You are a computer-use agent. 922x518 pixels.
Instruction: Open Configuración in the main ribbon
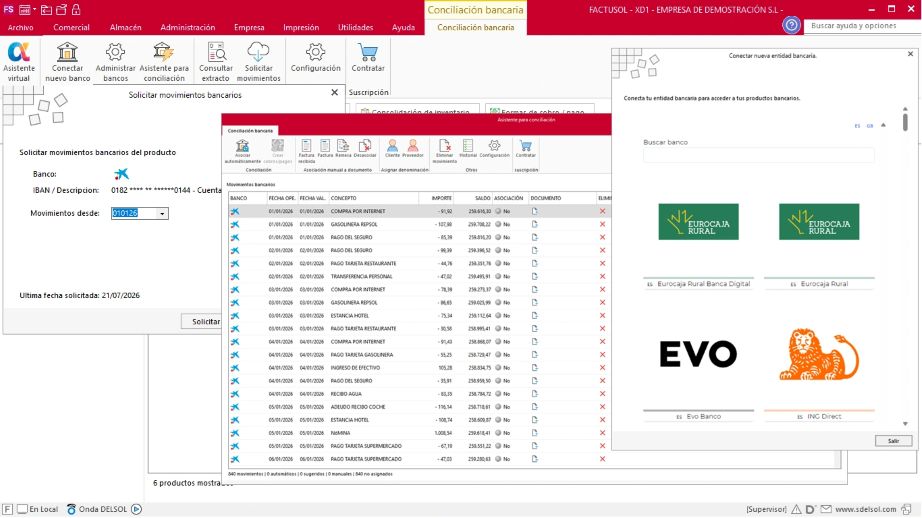pyautogui.click(x=316, y=58)
